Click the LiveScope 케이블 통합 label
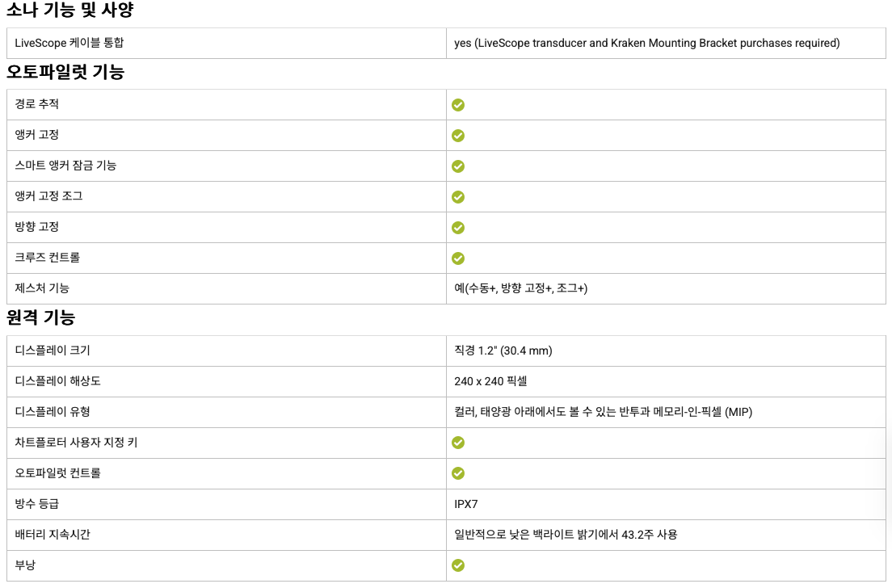 69,43
